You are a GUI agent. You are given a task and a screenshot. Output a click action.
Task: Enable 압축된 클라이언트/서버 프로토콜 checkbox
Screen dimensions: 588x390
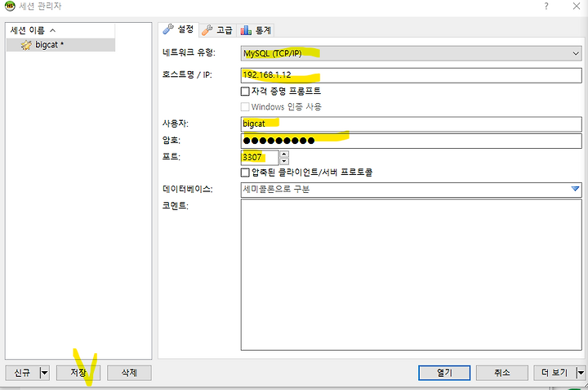coord(245,173)
